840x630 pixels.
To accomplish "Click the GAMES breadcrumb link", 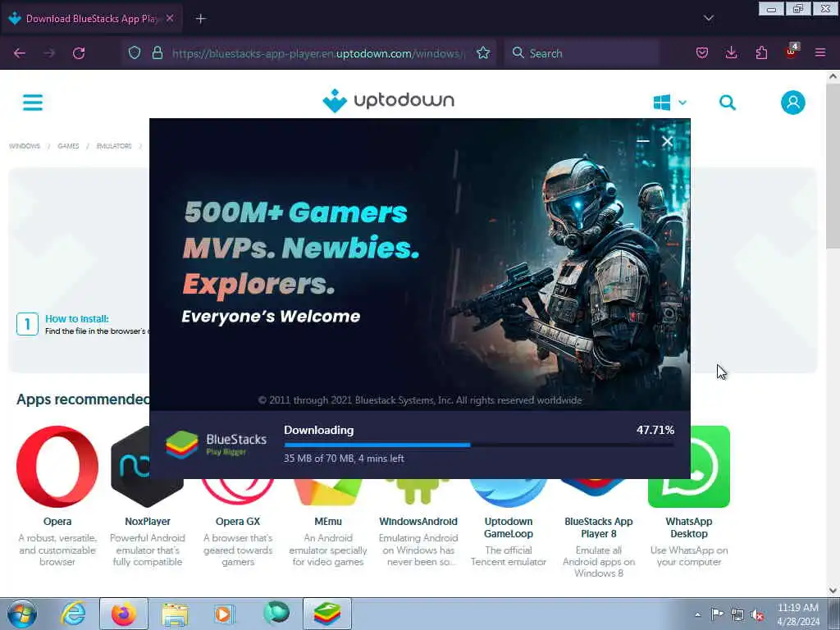I will 69,146.
